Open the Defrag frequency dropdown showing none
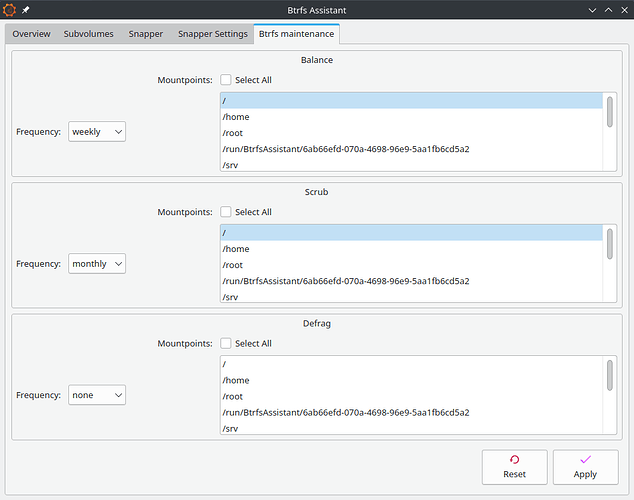Screen dimensions: 634x500 coord(97,395)
